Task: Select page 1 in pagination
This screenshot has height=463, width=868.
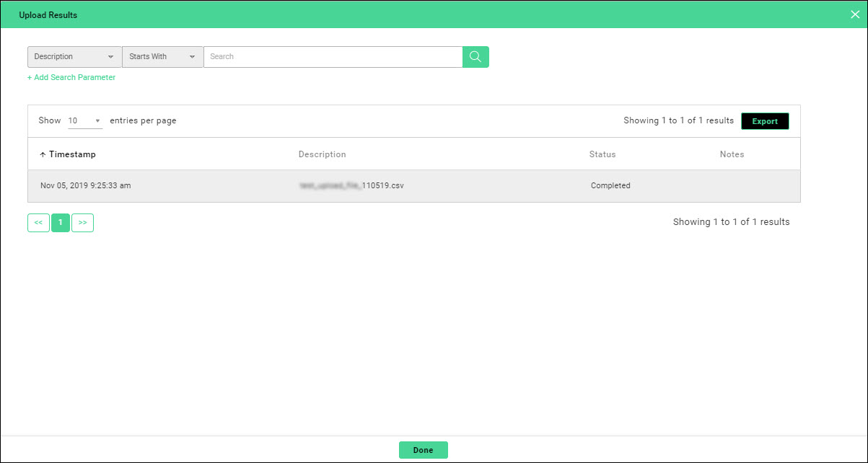Action: pos(61,223)
